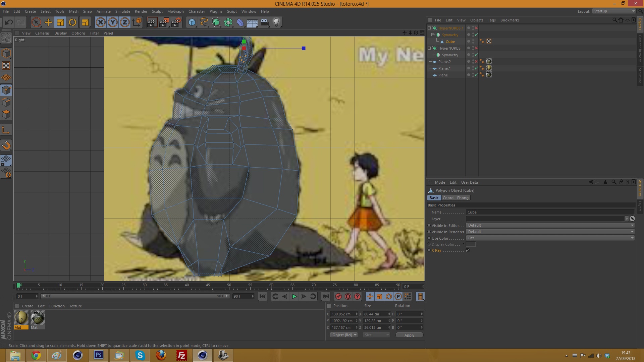Click the Record Active Objects button

click(338, 296)
